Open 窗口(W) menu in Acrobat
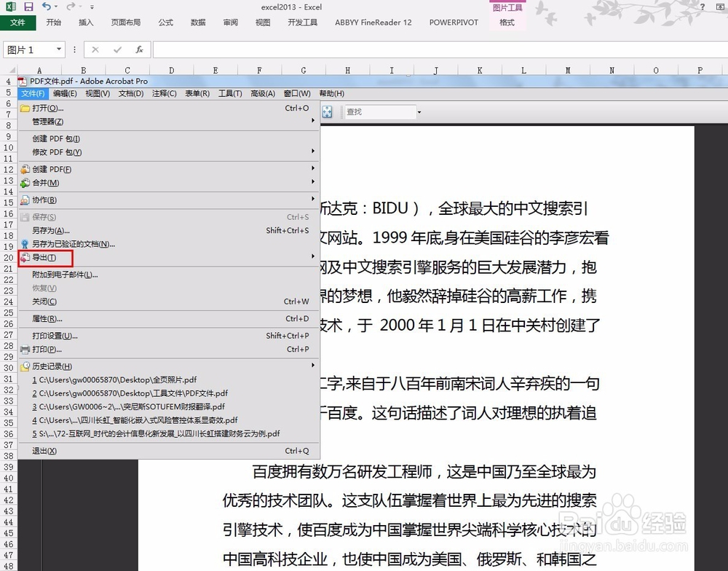 pyautogui.click(x=297, y=93)
